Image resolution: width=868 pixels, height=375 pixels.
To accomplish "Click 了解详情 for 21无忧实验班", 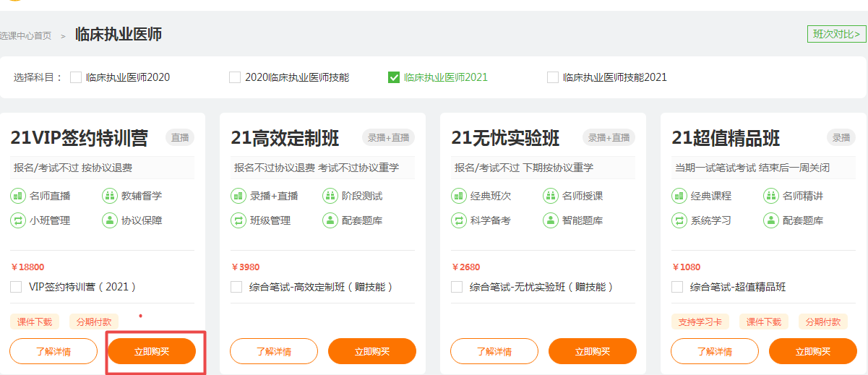I will 494,351.
